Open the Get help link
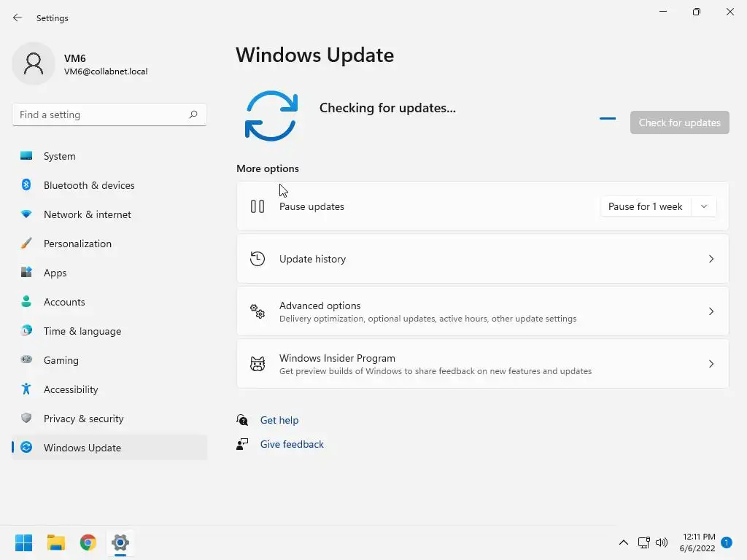The width and height of the screenshot is (747, 560). click(279, 420)
